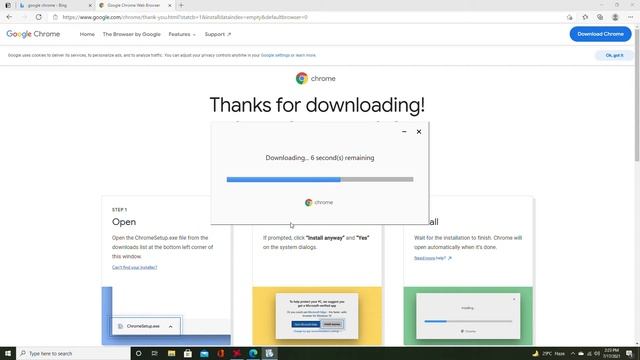Open the user profile icon in Edge
Screen dimensions: 640x360
click(615, 17)
